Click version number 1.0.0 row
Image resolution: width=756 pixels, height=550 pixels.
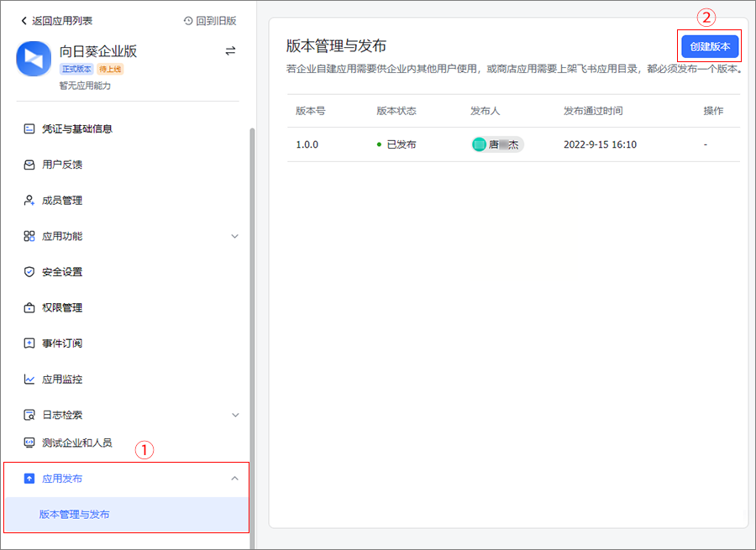point(307,144)
